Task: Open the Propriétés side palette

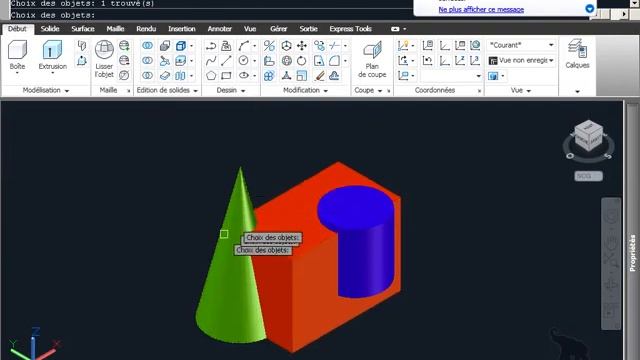Action: (632, 253)
